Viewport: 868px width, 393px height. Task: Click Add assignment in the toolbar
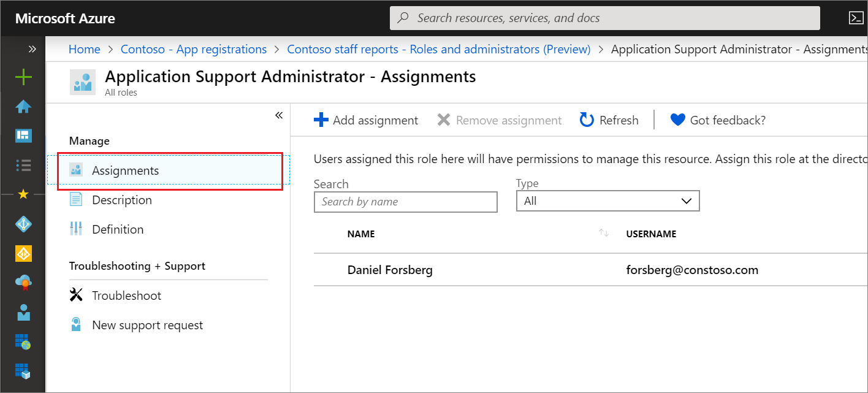pyautogui.click(x=366, y=120)
